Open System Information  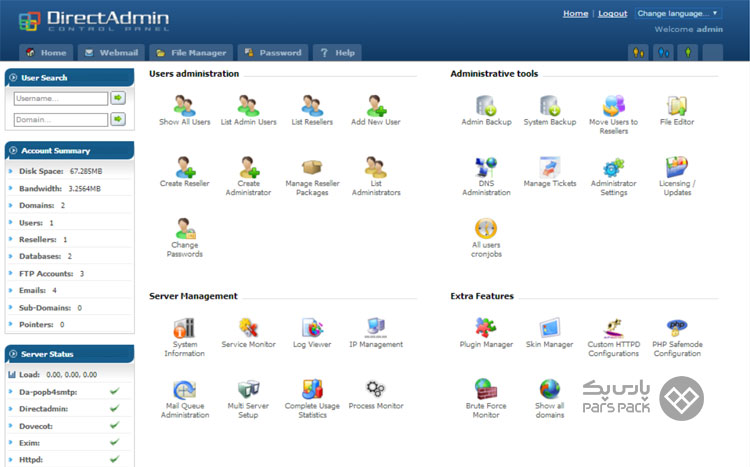[185, 337]
